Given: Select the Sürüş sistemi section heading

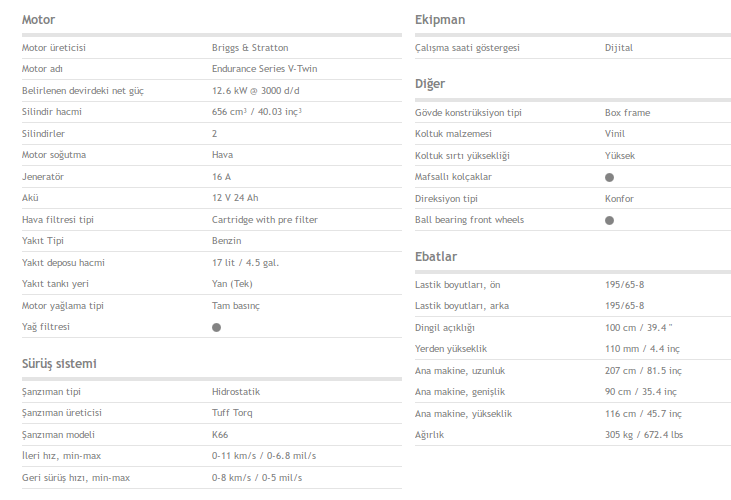Looking at the screenshot, I should 59,363.
